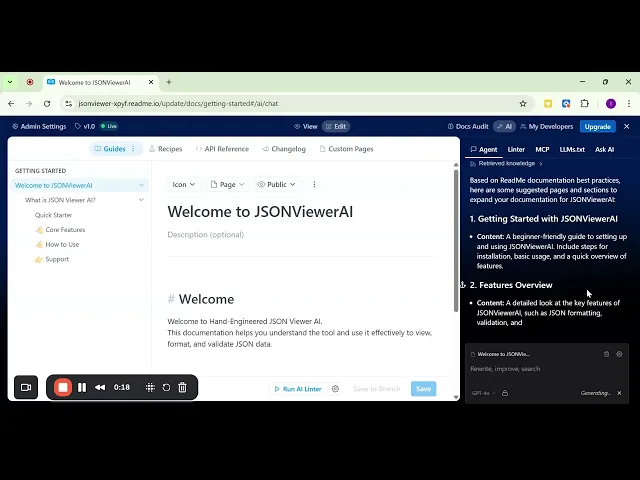Viewport: 640px width, 480px height.
Task: Switch to the Ask AI tab
Action: [604, 149]
